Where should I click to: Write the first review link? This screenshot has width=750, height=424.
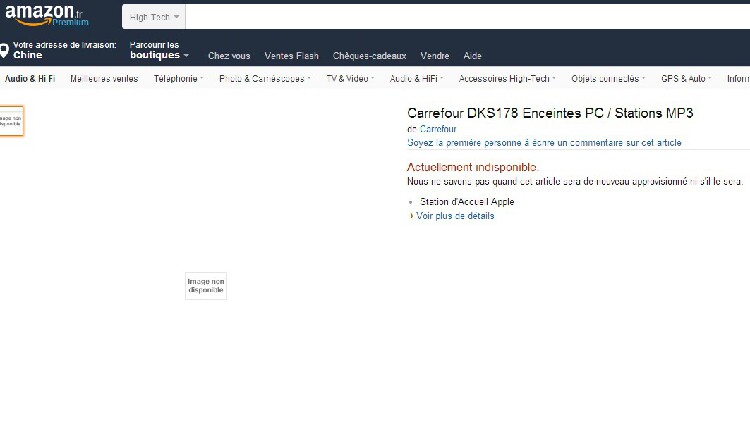click(544, 143)
